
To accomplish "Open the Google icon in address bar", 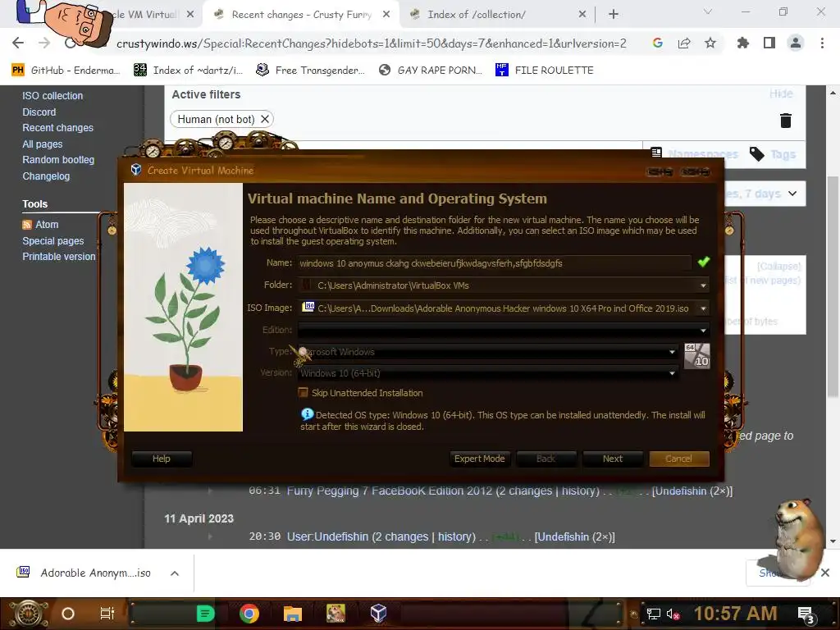I will pyautogui.click(x=657, y=43).
